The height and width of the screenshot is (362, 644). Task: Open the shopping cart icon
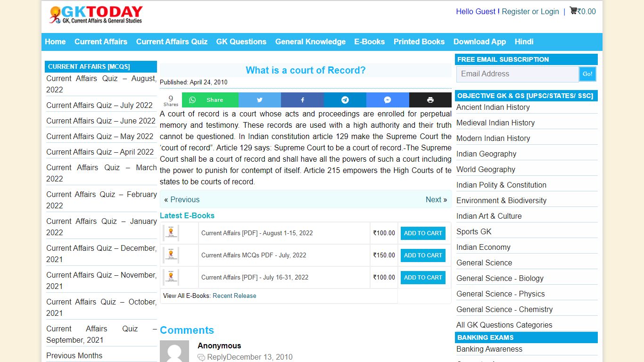(573, 10)
